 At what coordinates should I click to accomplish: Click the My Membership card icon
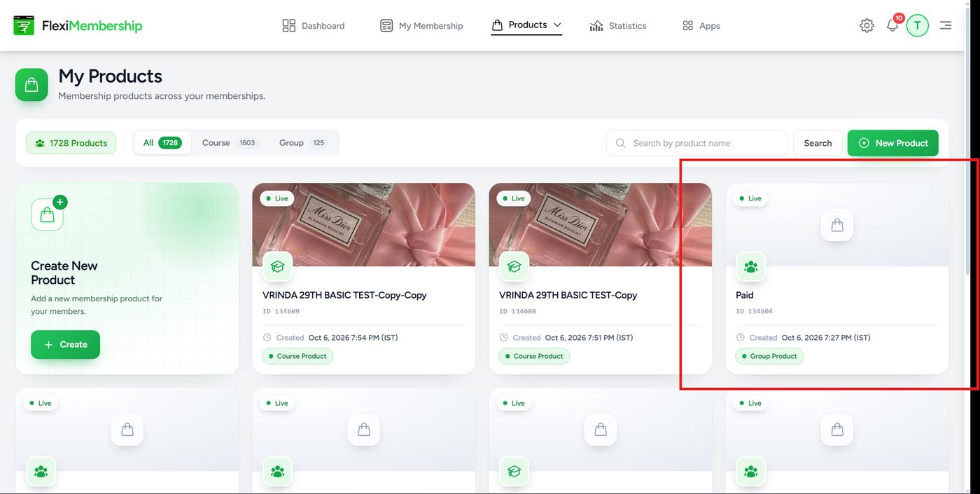386,26
